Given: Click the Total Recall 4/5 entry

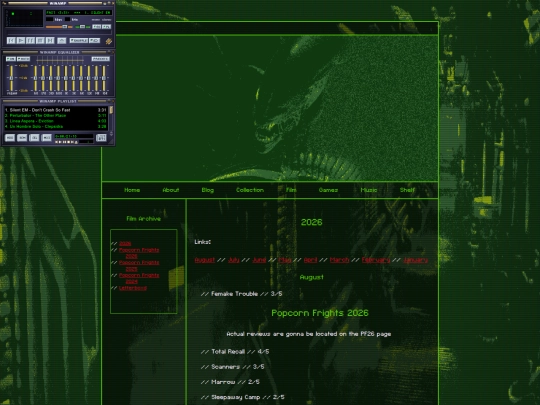Looking at the screenshot, I should point(235,352).
